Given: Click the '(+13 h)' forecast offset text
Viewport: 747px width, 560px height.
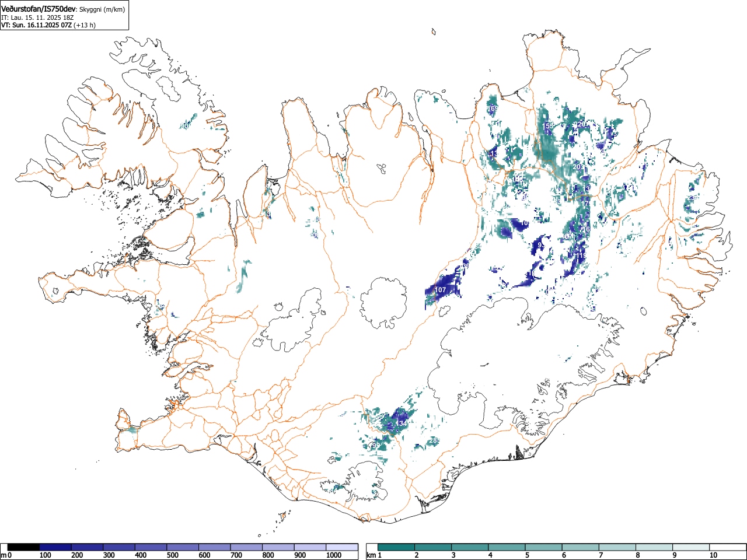Looking at the screenshot, I should point(85,25).
